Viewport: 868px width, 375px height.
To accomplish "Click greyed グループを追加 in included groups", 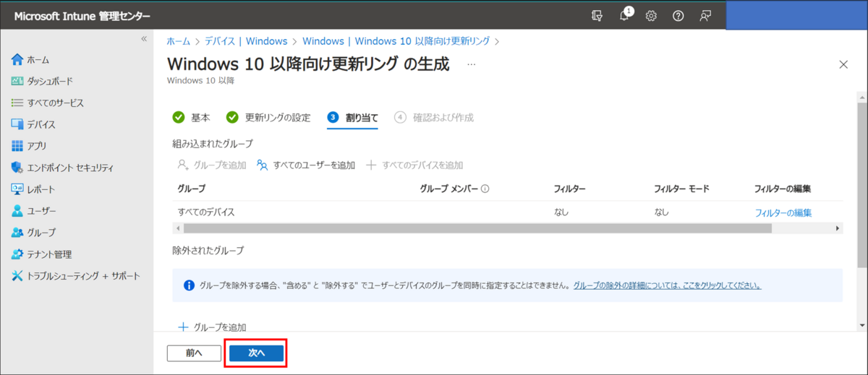I will [x=212, y=165].
